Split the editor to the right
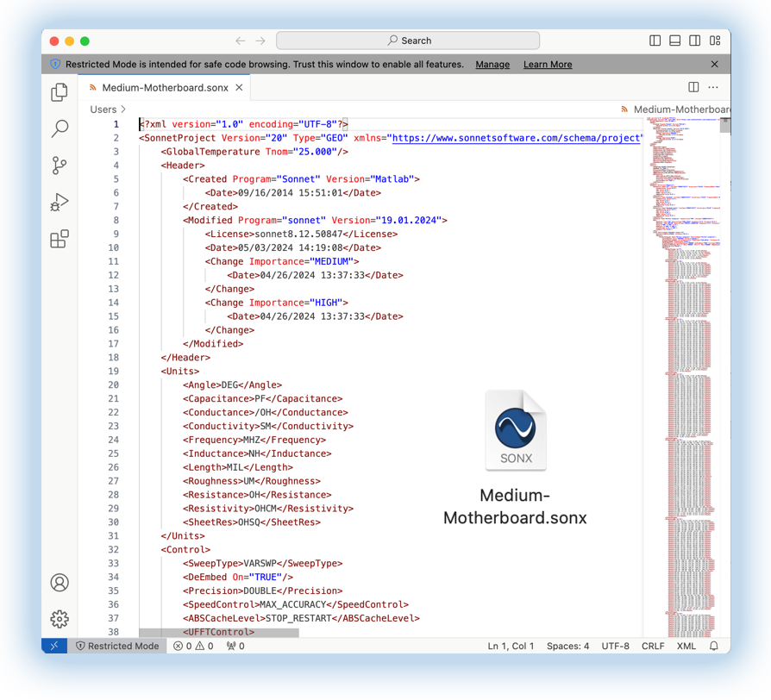Viewport: 771px width, 700px height. click(x=693, y=87)
